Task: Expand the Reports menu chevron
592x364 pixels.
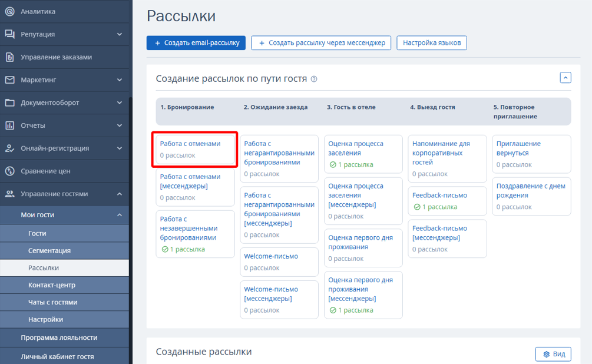Action: pos(120,125)
